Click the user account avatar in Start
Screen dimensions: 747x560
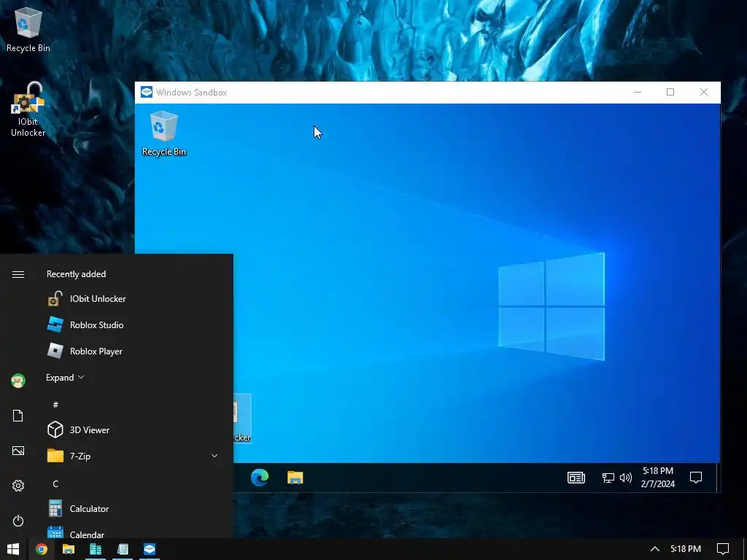pos(18,381)
